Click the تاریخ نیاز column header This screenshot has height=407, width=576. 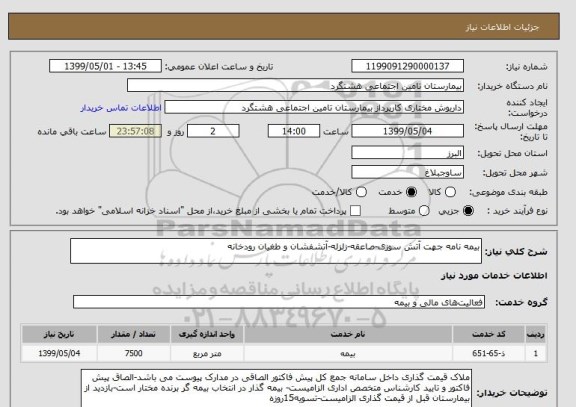tap(59, 334)
